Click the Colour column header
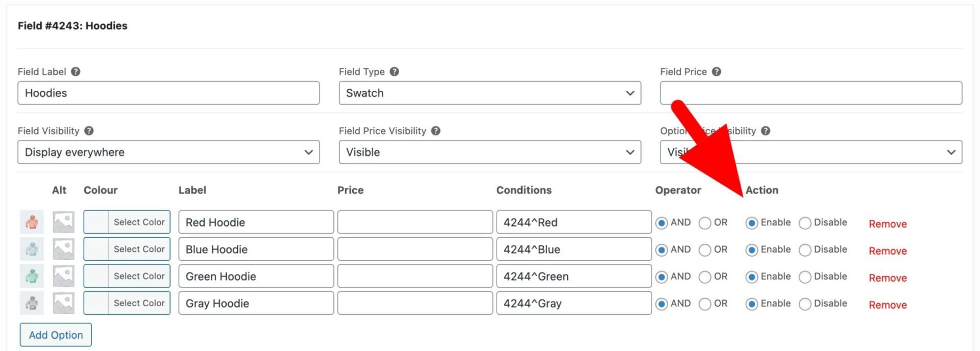Image resolution: width=980 pixels, height=351 pixels. pos(101,190)
